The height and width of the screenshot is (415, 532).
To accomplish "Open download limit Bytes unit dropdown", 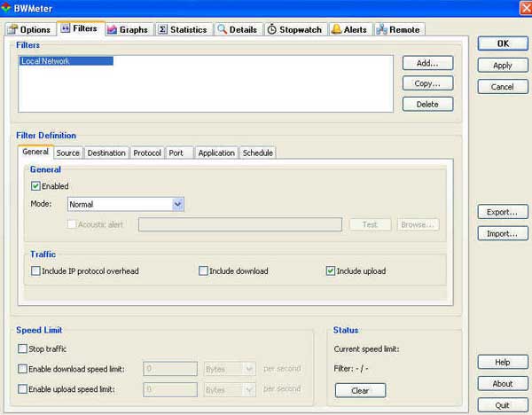I will click(x=230, y=369).
